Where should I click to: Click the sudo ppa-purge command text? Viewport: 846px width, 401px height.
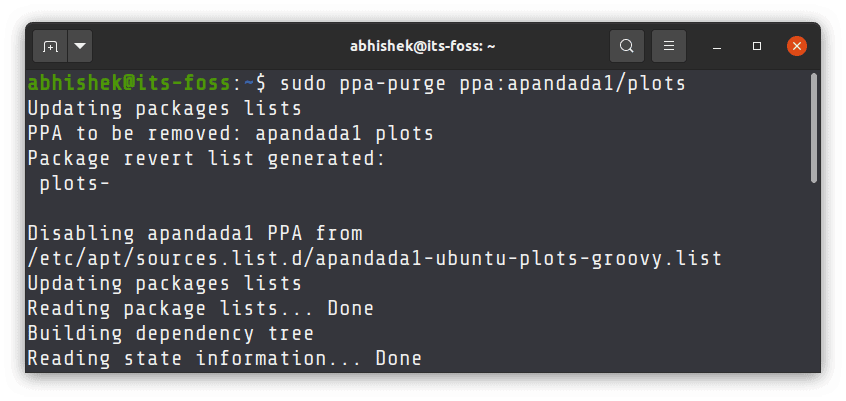pyautogui.click(x=363, y=84)
